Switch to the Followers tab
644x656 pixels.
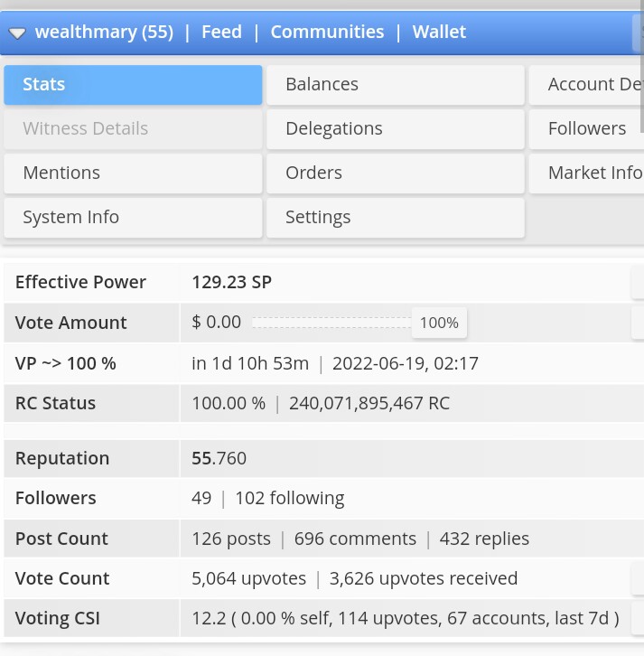(586, 129)
